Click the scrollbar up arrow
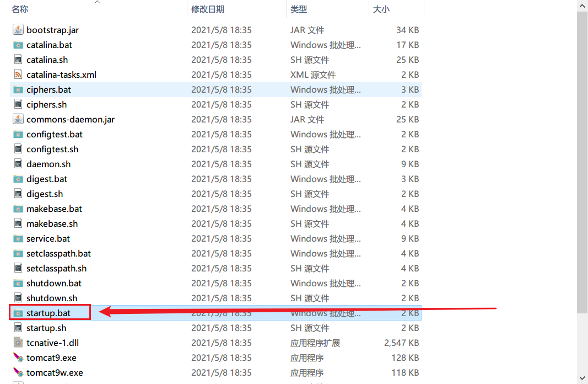Viewport: 588px width, 384px height. point(582,5)
